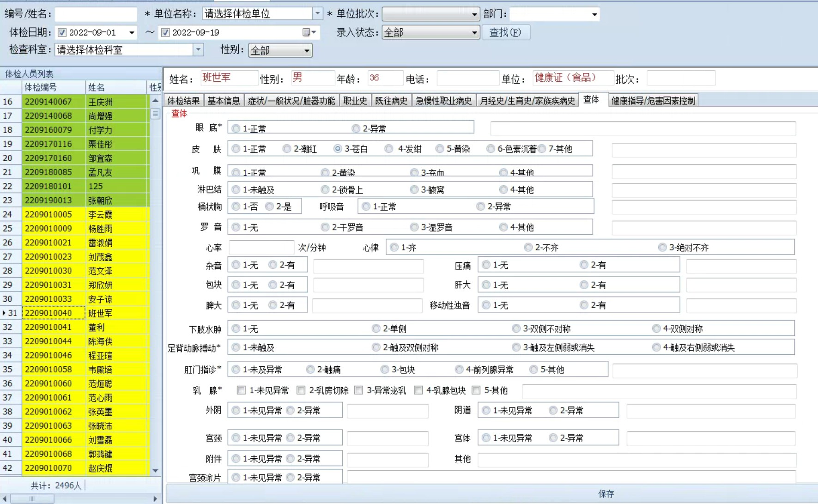The width and height of the screenshot is (818, 504).
Task: Expand the 单位名称 dropdown
Action: [317, 14]
